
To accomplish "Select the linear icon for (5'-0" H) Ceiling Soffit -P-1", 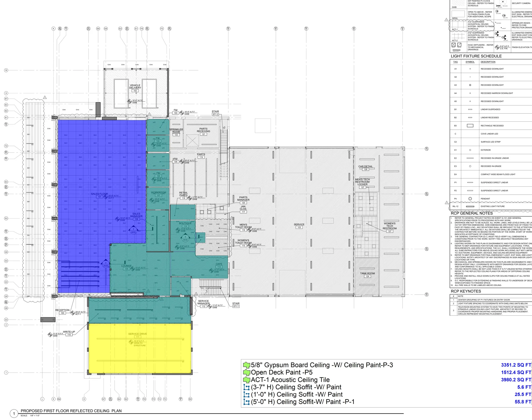I will coord(247,402).
